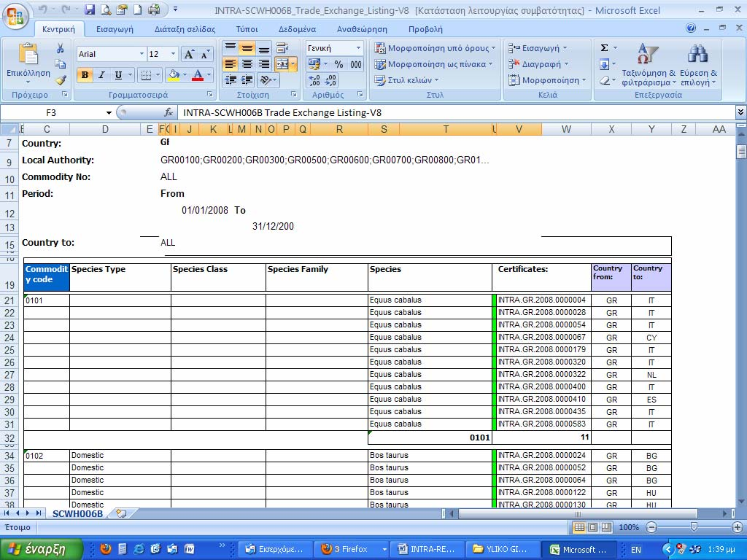This screenshot has height=560, width=747.
Task: Click decrease indent icon
Action: pyautogui.click(x=230, y=80)
